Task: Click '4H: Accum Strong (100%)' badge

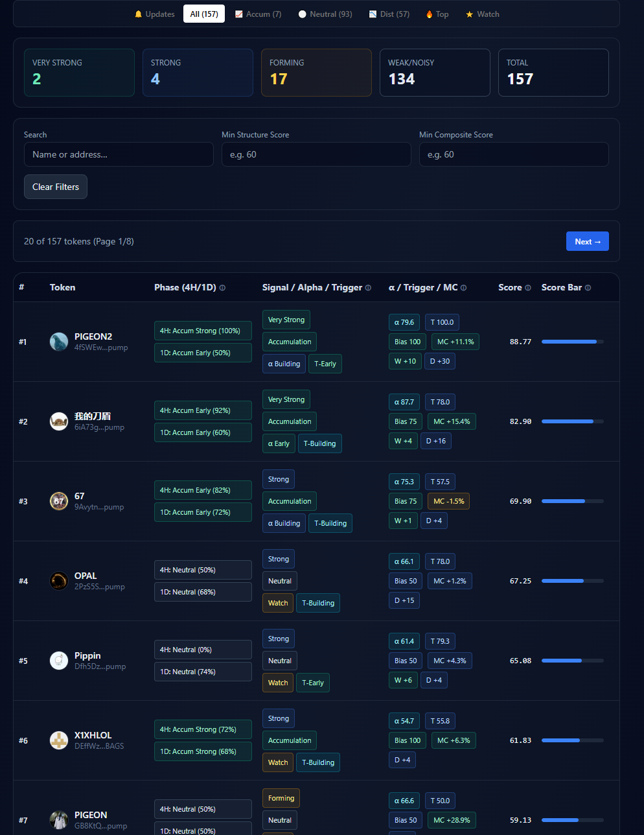Action: coord(203,331)
